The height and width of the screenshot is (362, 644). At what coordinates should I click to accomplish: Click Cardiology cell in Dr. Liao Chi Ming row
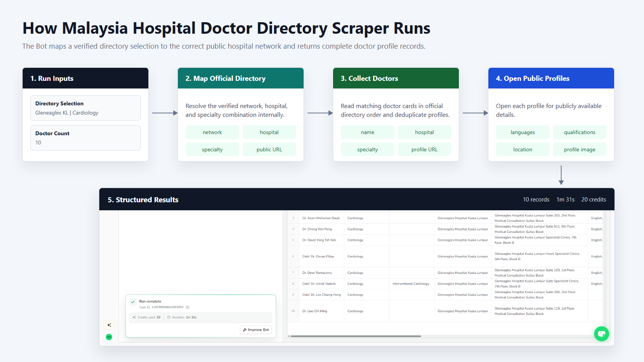point(366,311)
